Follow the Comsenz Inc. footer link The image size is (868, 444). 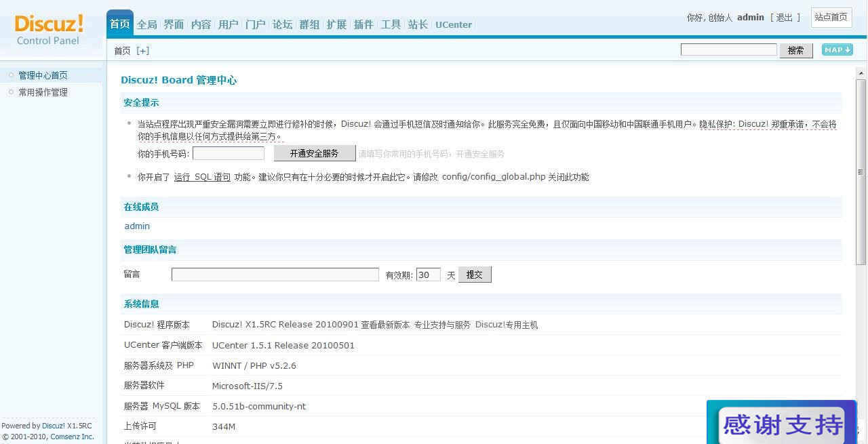[x=72, y=437]
